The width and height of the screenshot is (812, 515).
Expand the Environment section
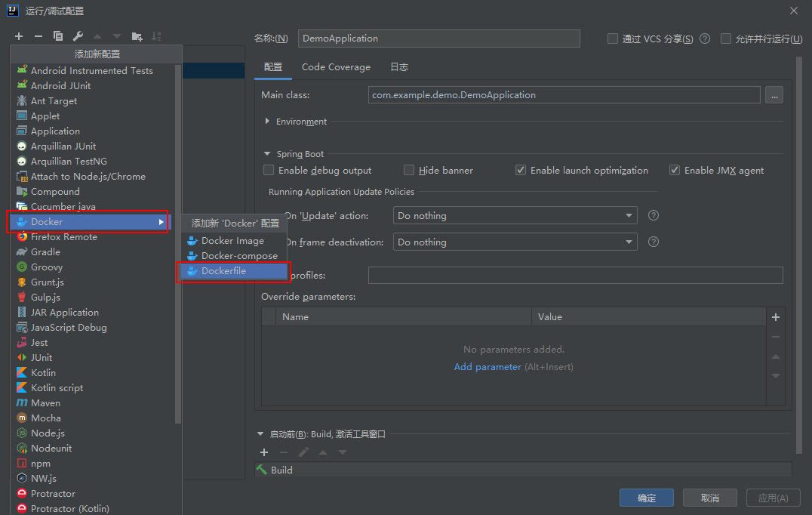point(268,122)
